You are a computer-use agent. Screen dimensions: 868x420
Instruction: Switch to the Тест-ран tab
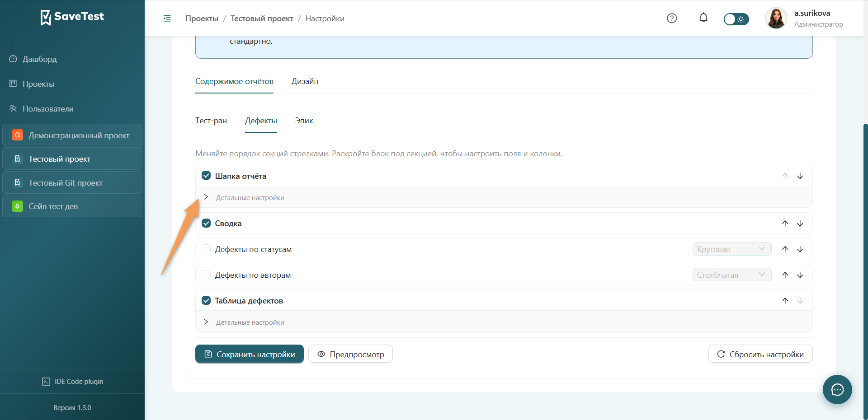(211, 121)
